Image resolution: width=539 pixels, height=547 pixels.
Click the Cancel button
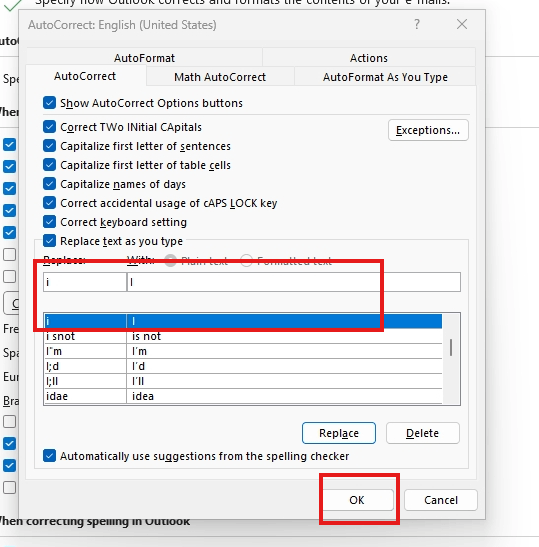pos(441,500)
